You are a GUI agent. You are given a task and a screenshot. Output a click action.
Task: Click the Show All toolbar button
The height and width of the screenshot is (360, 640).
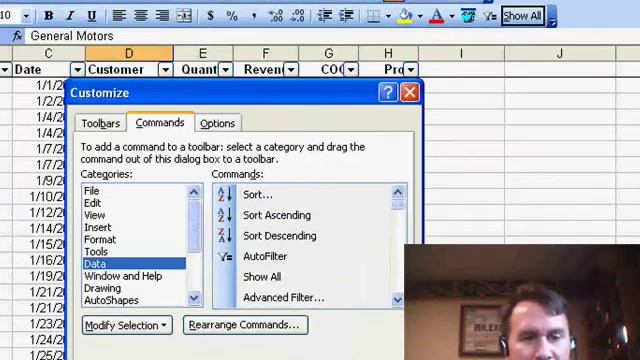[522, 16]
